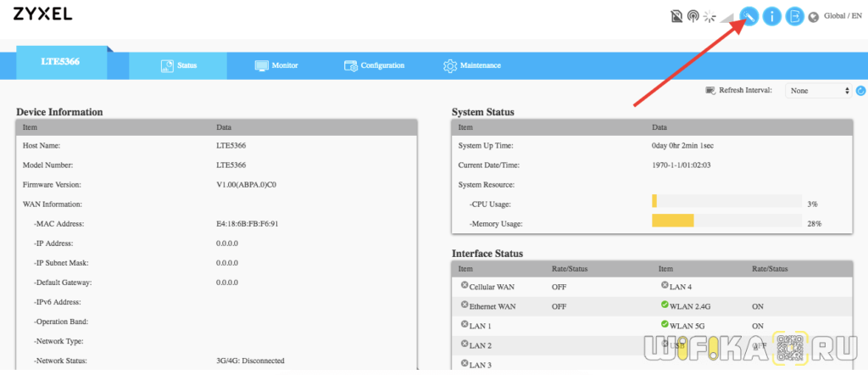Click the refresh button beside interval dropdown

click(860, 91)
